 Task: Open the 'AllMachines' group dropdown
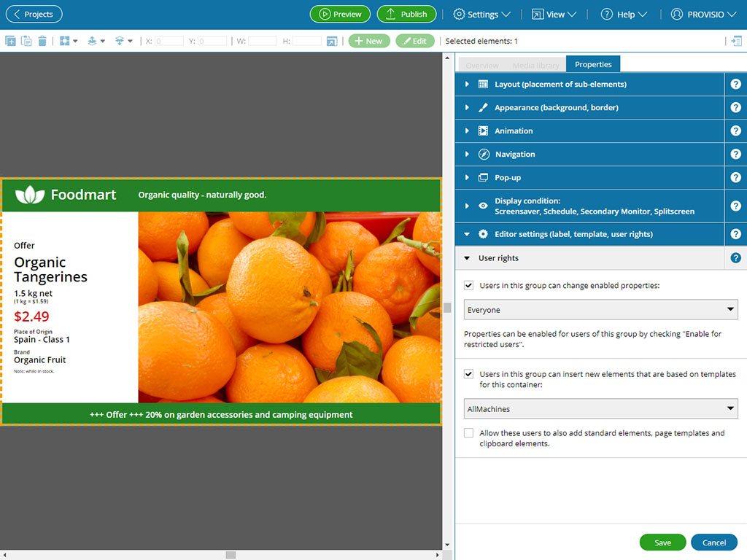pyautogui.click(x=601, y=409)
